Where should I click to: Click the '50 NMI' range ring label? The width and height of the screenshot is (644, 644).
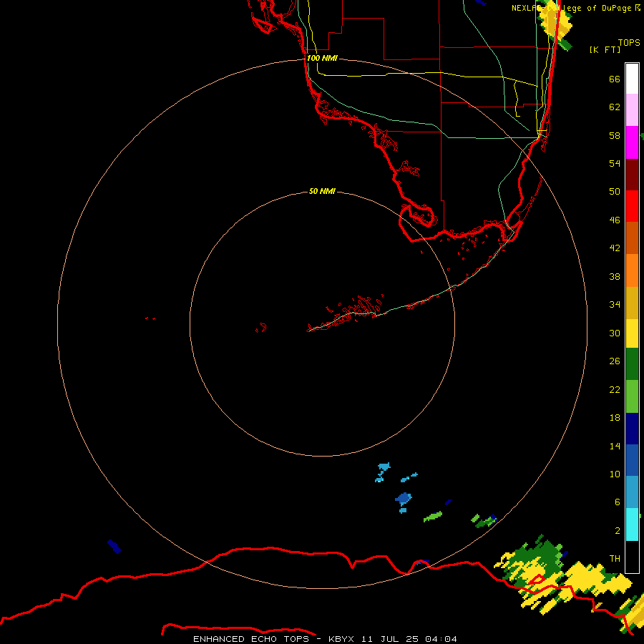322,191
